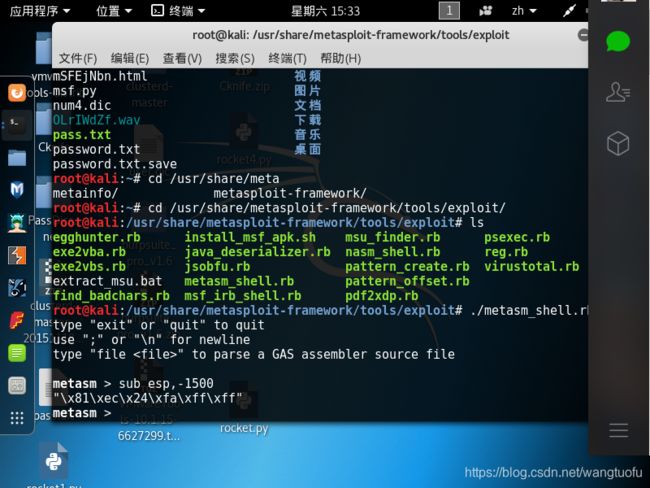Click msf_irb_shell.rb in terminal listing
Viewport: 650px width, 488px height.
(x=243, y=296)
